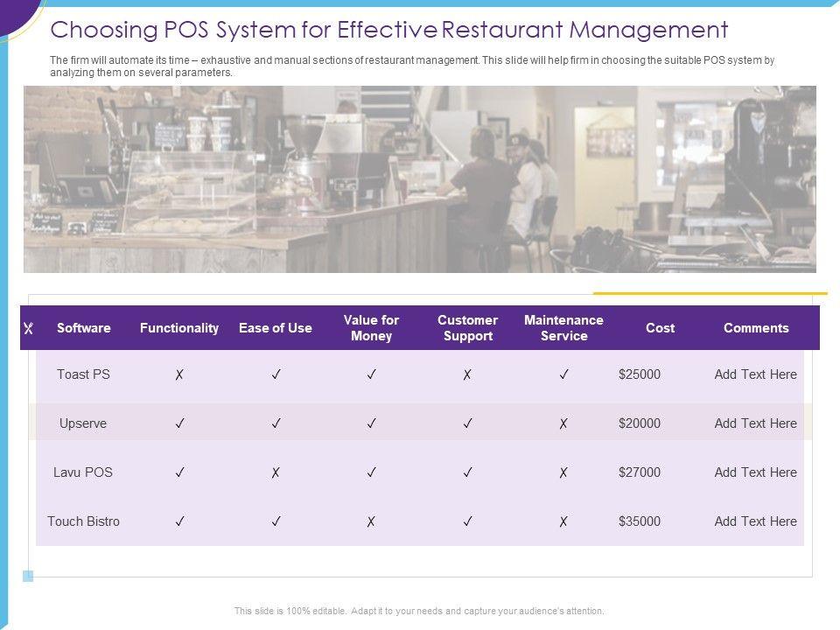Select Upserve Functionality check mark
The width and height of the screenshot is (840, 630).
click(179, 423)
